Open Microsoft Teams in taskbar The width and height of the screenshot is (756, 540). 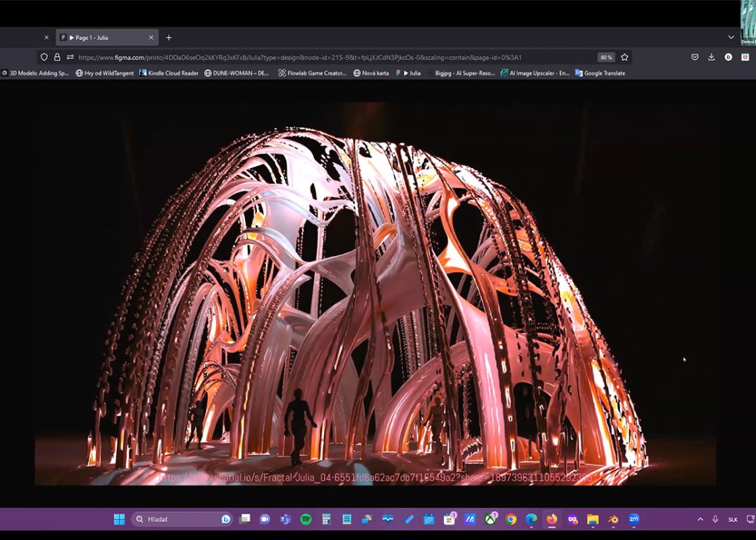[x=285, y=519]
